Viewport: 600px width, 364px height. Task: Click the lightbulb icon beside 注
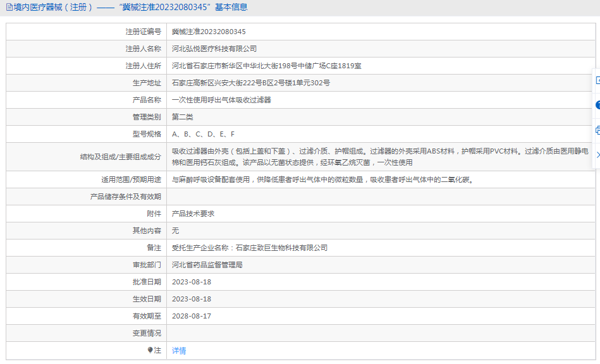click(x=150, y=350)
